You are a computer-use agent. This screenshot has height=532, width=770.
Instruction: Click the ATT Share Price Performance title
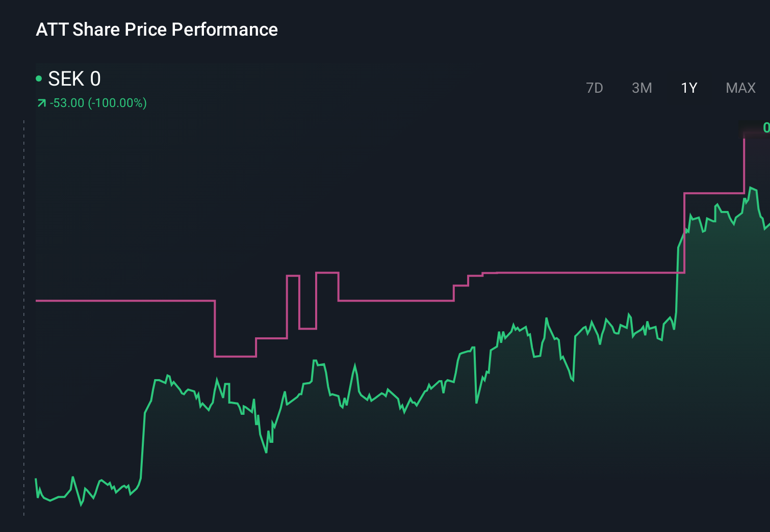(x=157, y=30)
